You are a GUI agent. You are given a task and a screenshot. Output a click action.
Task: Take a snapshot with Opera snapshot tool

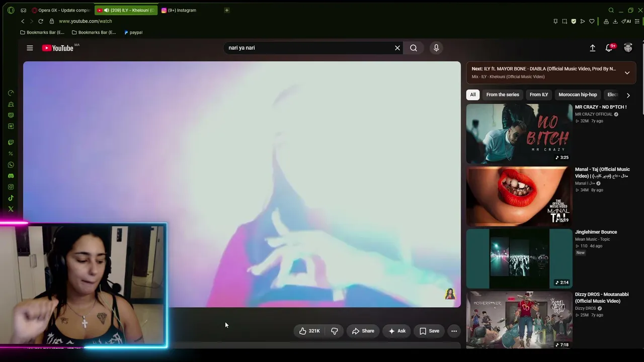565,21
